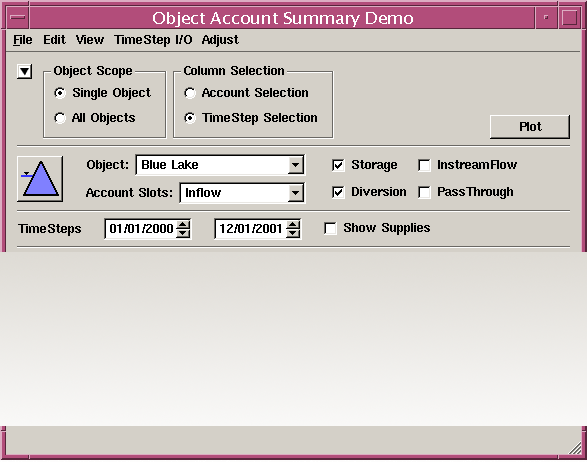587x462 pixels.
Task: Collapse the options panel with black triangle toggle
Action: [x=24, y=71]
